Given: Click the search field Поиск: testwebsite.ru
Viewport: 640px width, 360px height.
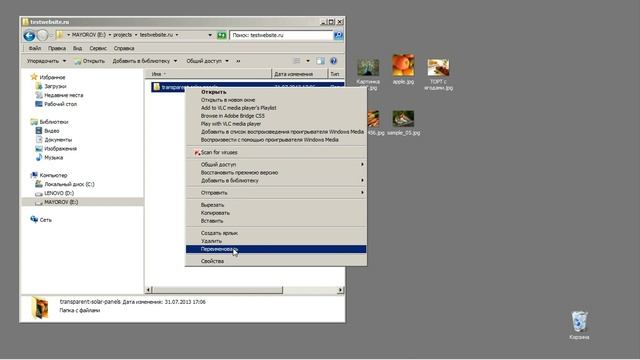Looking at the screenshot, I should point(281,35).
